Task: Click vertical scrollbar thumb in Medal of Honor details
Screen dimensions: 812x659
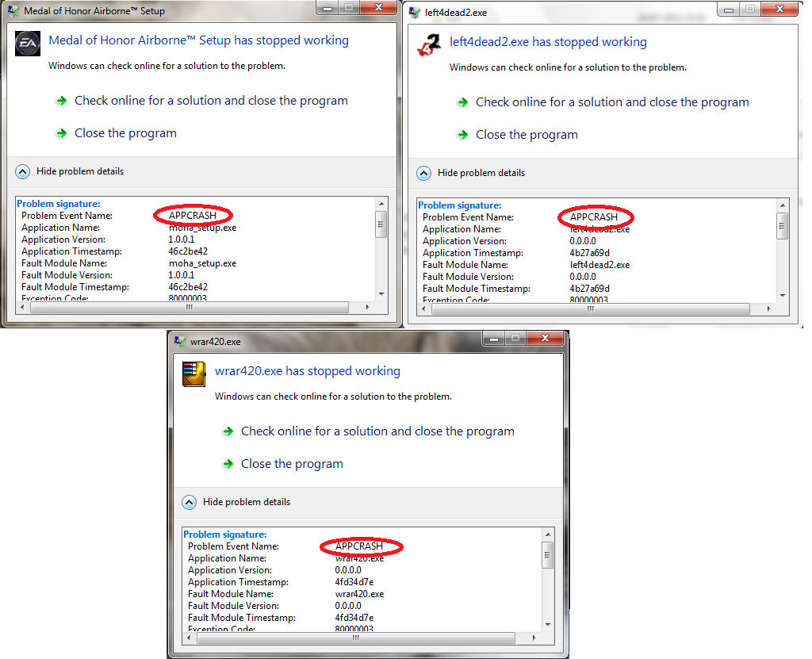Action: (x=381, y=224)
